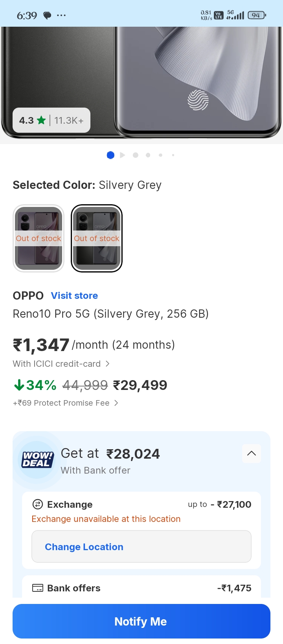Go to the third carousel image dot
283x644 pixels.
[x=136, y=155]
